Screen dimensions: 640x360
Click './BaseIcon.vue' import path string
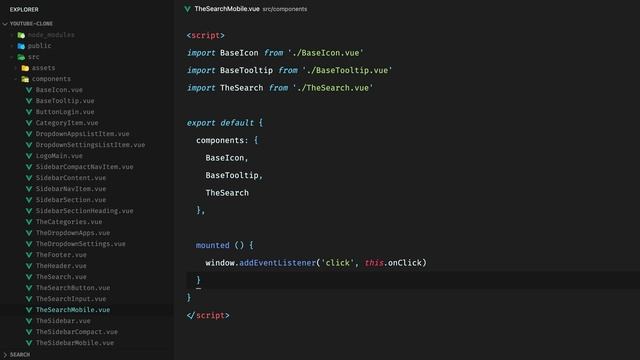(326, 53)
